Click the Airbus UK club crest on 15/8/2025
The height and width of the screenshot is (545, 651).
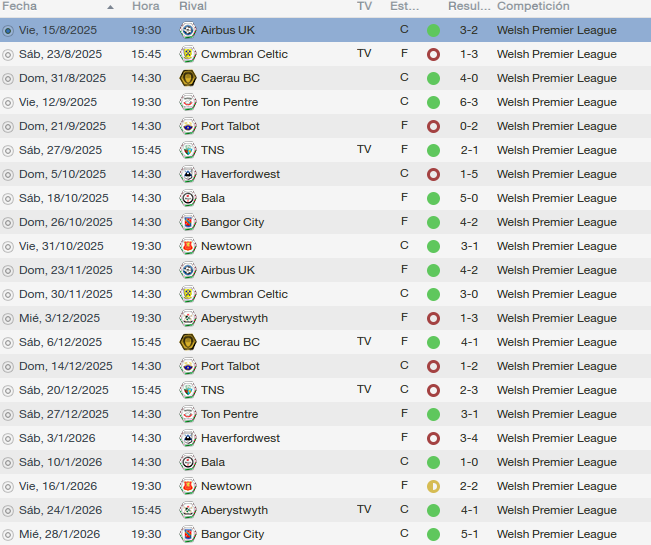(188, 30)
